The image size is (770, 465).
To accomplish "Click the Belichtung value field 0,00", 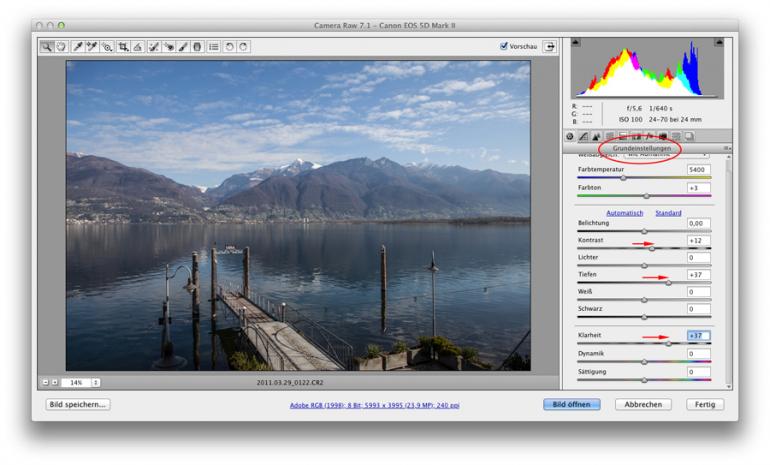I will coord(698,223).
